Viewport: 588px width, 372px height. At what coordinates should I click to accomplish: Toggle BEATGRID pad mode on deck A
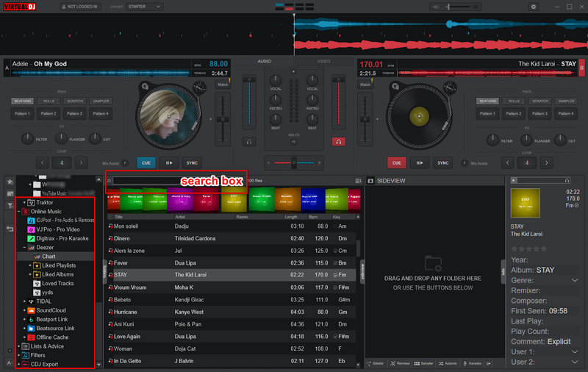point(23,101)
